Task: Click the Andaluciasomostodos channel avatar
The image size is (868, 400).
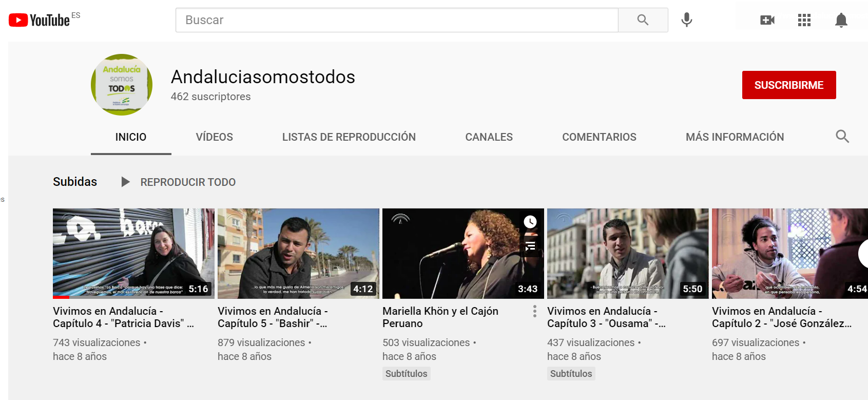Action: 122,85
